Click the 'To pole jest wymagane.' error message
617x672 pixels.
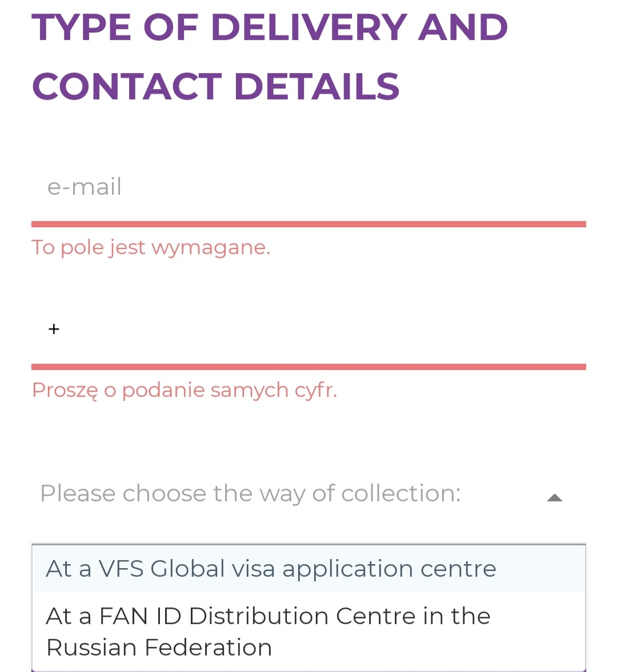click(x=151, y=248)
